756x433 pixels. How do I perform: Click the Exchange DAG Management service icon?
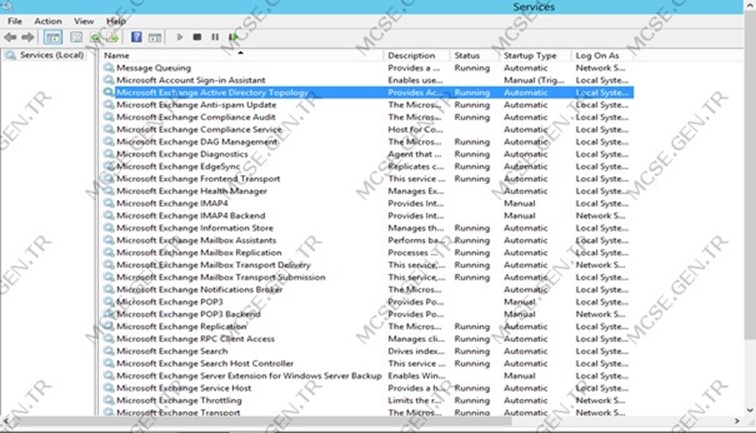tap(109, 141)
